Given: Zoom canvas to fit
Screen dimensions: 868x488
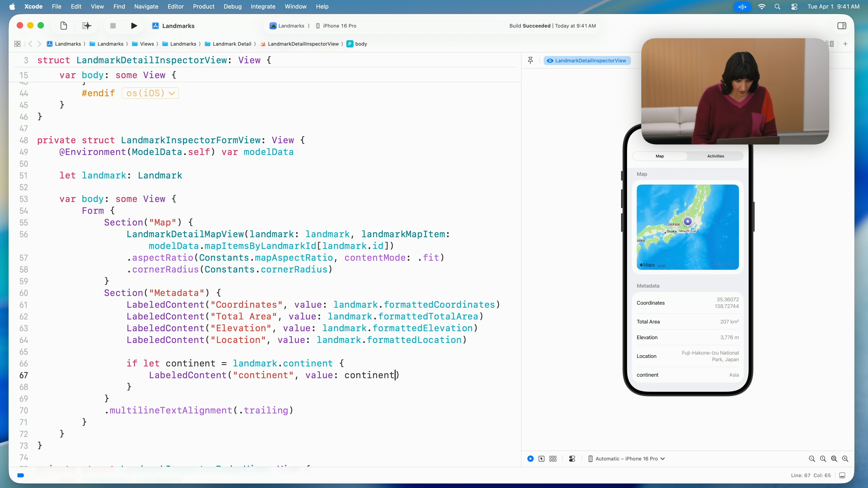Looking at the screenshot, I should point(834,459).
